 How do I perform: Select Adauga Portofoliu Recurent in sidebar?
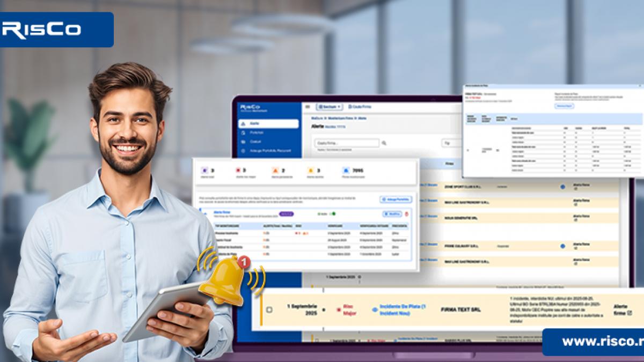(268, 151)
